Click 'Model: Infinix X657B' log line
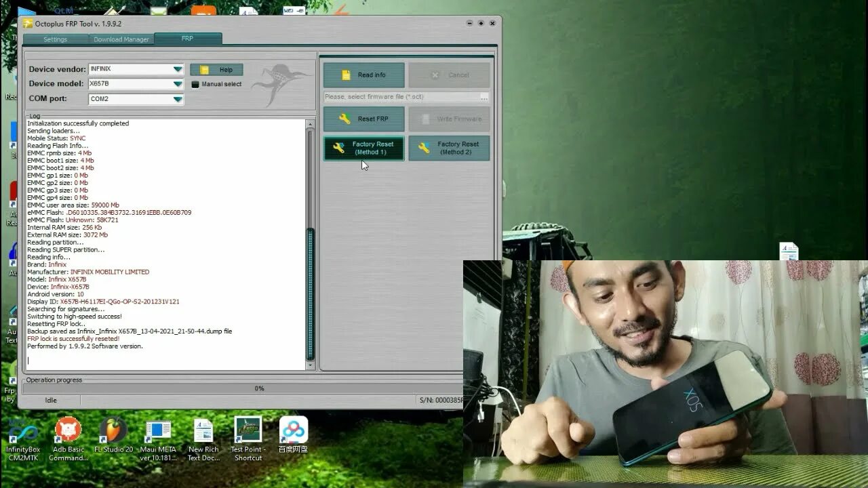The image size is (868, 488). 56,279
